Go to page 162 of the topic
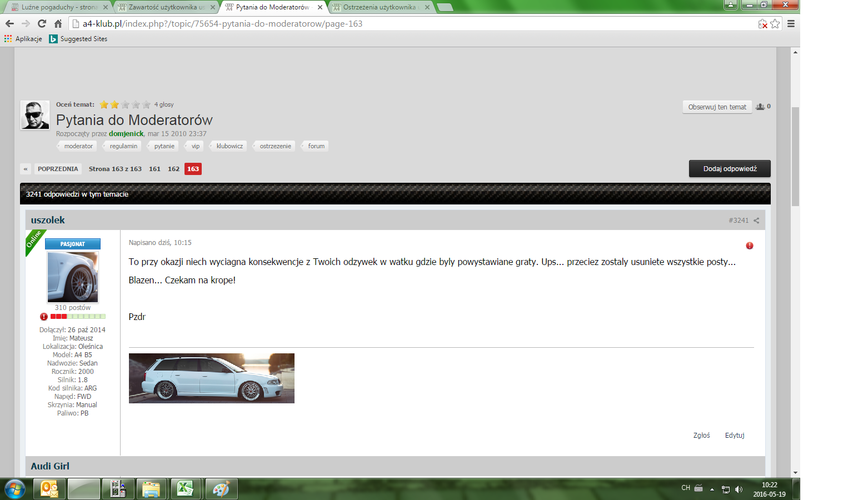Image resolution: width=868 pixels, height=500 pixels. pyautogui.click(x=173, y=169)
